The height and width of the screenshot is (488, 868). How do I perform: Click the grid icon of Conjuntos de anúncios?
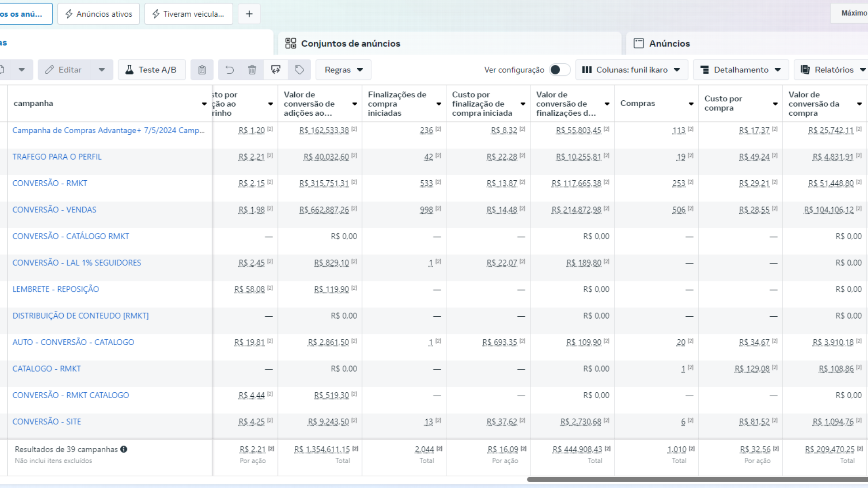point(291,43)
